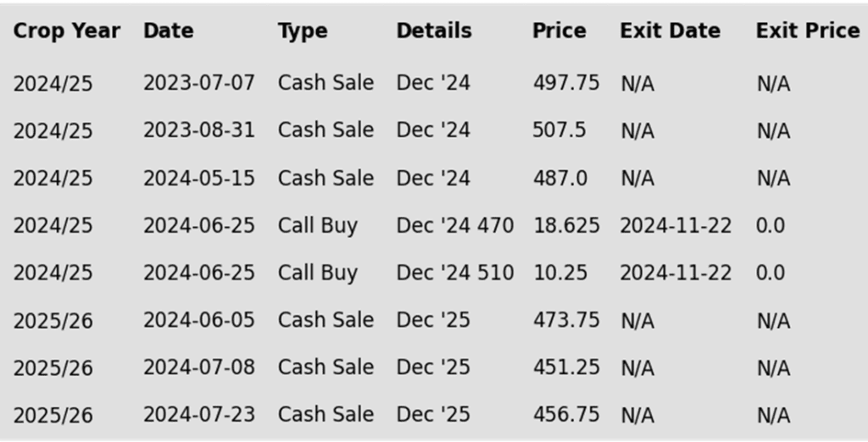This screenshot has height=442, width=868.
Task: Click the Date column header
Action: click(x=169, y=31)
